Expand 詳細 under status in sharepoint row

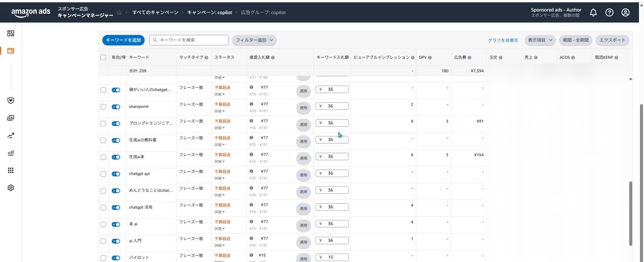tap(219, 111)
